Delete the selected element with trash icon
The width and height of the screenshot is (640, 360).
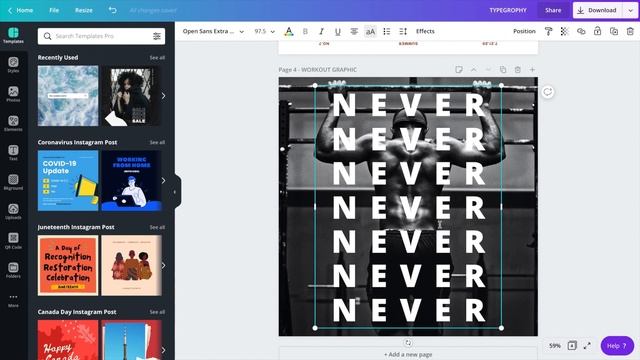(x=630, y=31)
